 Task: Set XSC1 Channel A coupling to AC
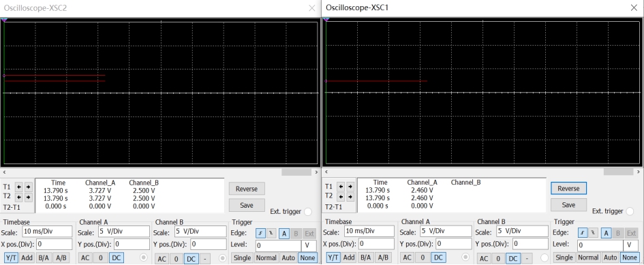407,258
